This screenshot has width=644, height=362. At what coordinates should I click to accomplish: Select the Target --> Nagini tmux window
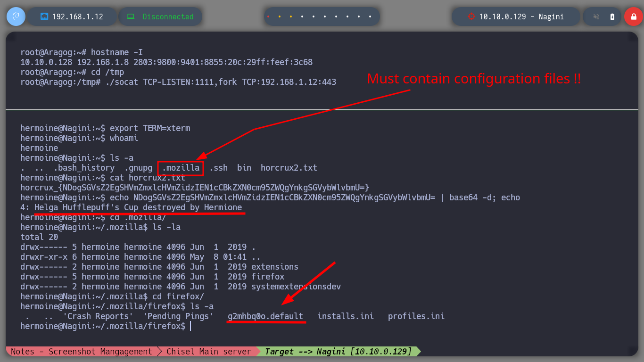(x=338, y=352)
